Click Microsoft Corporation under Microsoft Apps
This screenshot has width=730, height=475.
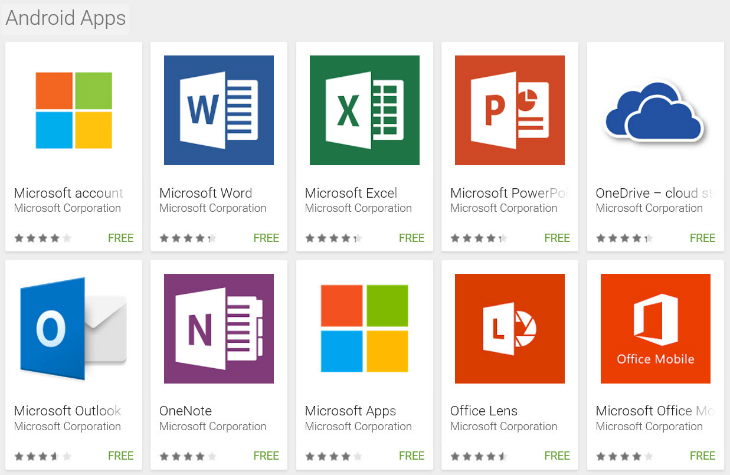358,426
